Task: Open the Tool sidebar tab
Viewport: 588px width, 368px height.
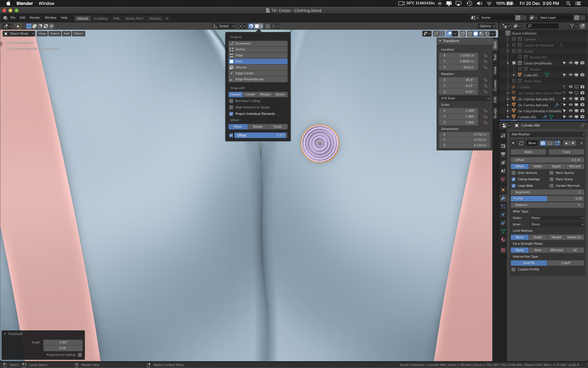Action: [495, 57]
